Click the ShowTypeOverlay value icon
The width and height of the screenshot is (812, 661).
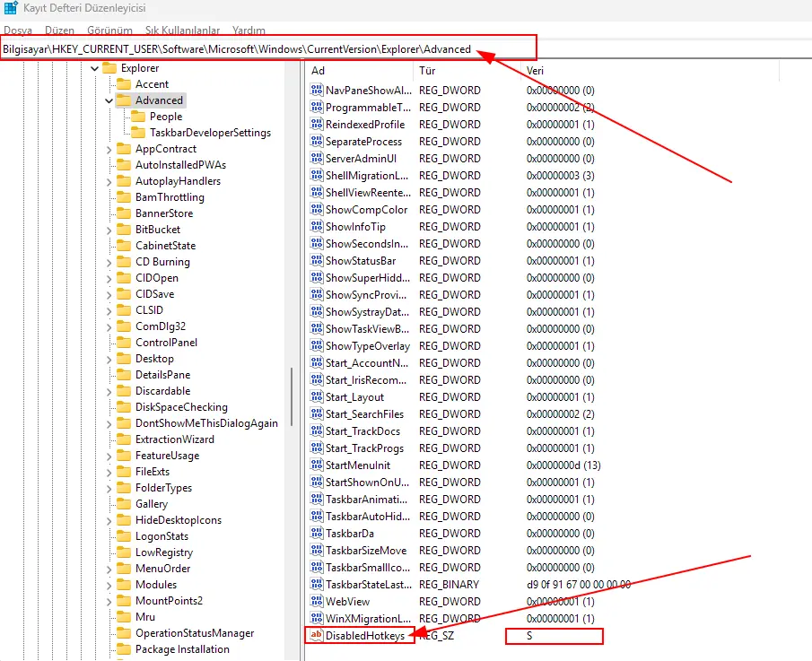point(317,345)
